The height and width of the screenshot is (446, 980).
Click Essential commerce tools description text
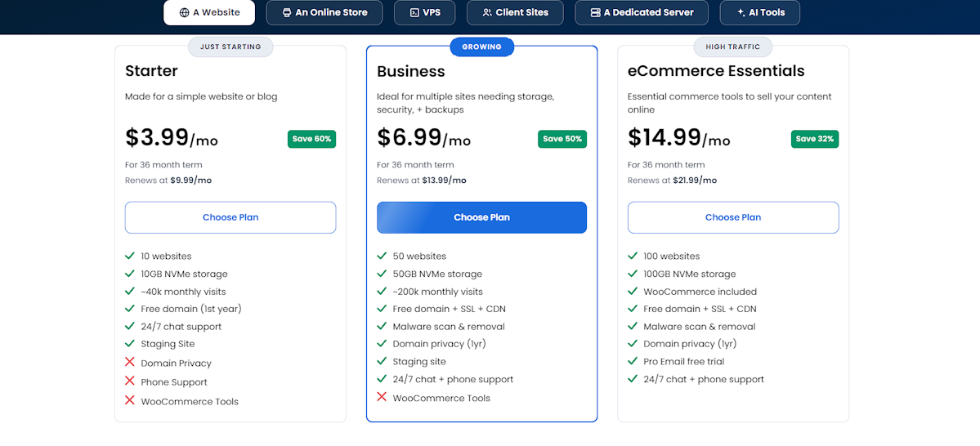[729, 103]
